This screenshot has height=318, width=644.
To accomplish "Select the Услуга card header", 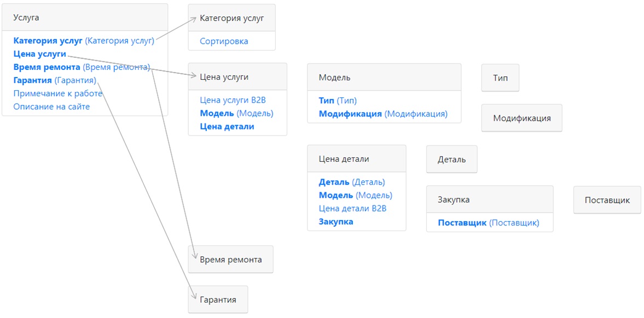I will [x=85, y=17].
